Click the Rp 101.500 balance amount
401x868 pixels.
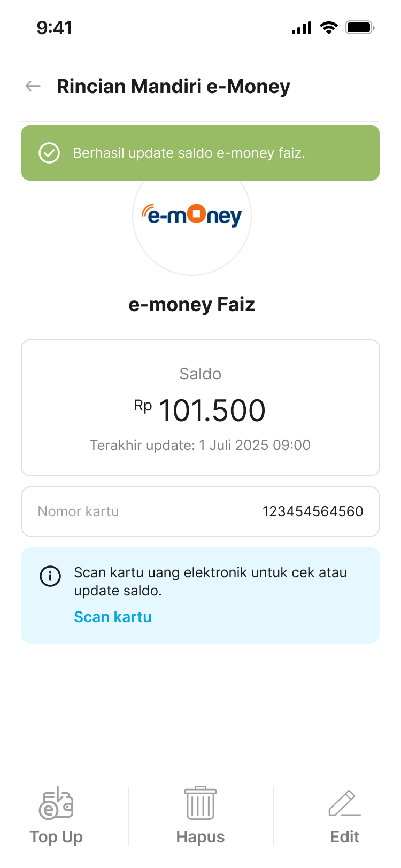(x=200, y=410)
